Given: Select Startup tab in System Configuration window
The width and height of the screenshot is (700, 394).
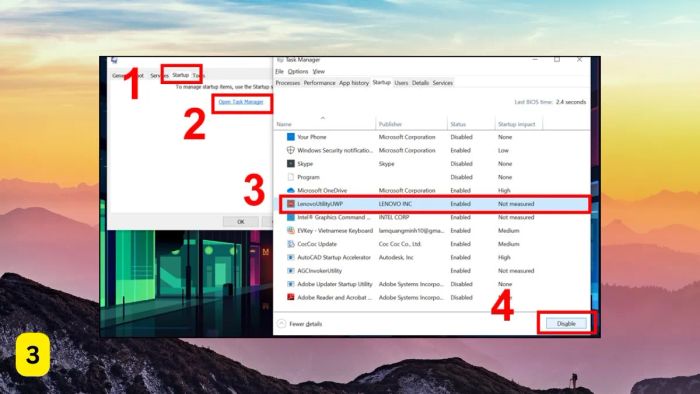Looking at the screenshot, I should pos(181,75).
